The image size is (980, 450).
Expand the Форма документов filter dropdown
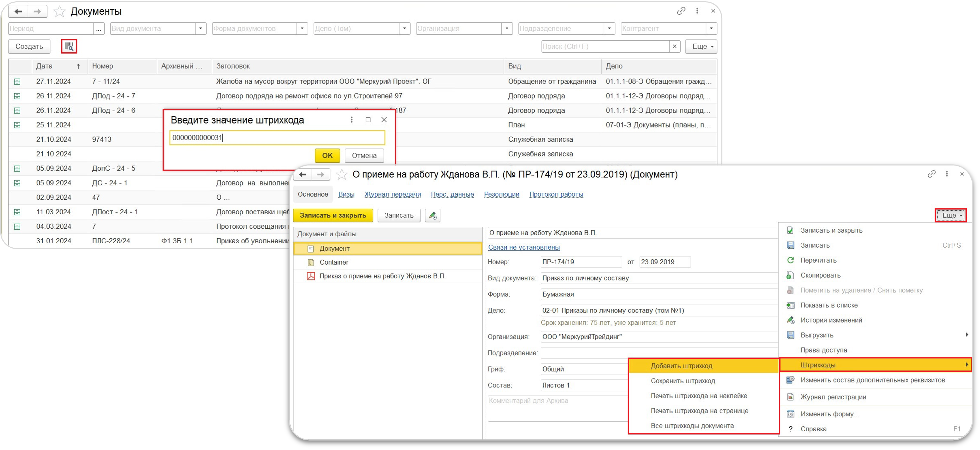pyautogui.click(x=302, y=29)
